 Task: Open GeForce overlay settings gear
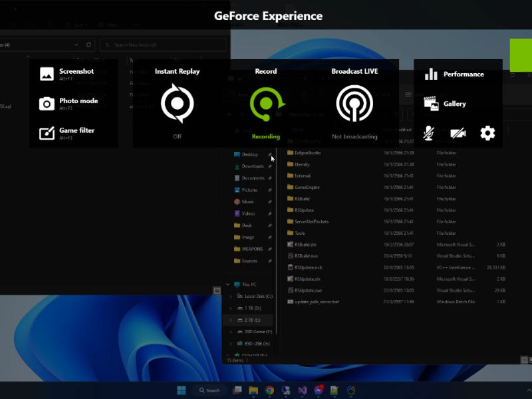coord(487,133)
